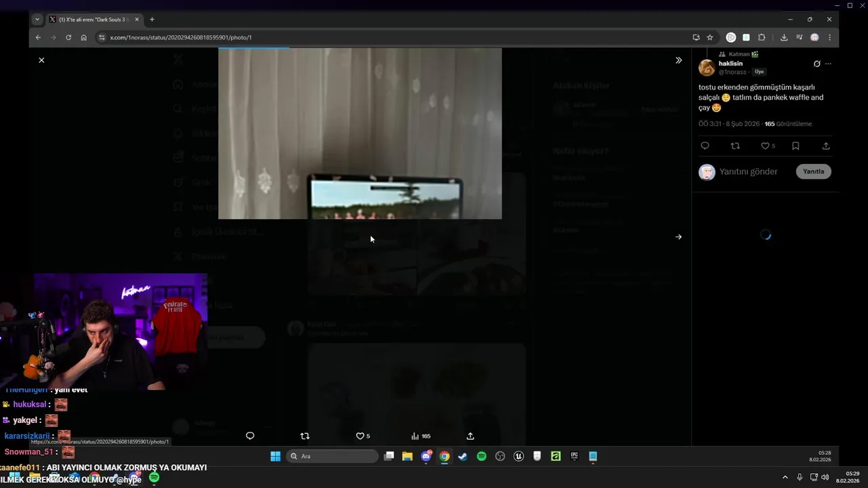This screenshot has width=868, height=488.
Task: Click the install app icon in address bar
Action: [696, 37]
